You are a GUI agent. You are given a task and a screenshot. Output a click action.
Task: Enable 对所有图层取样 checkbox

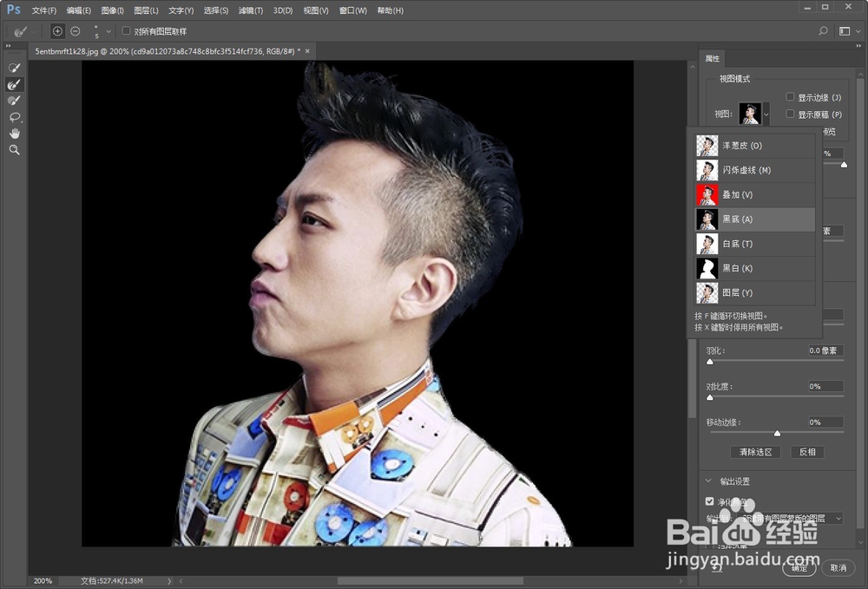[126, 31]
